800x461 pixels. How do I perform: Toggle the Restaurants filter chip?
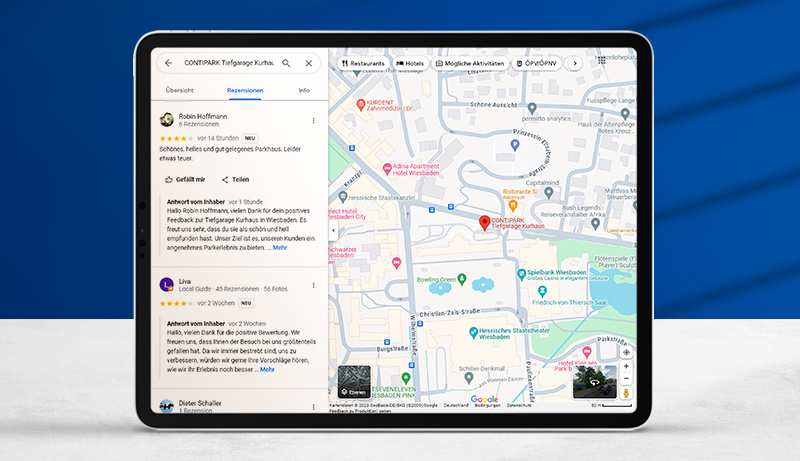coord(363,63)
